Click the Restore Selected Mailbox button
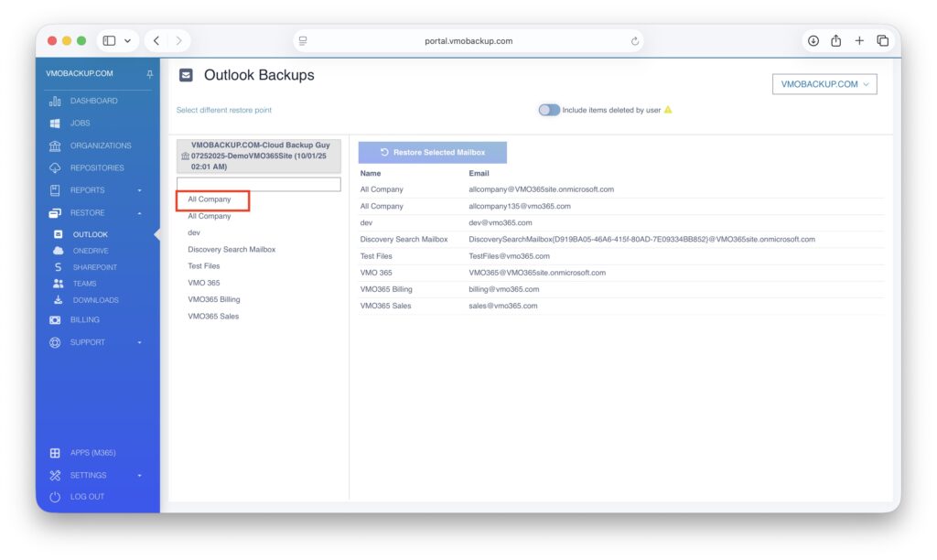Viewport: 937px width, 560px height. click(x=432, y=153)
